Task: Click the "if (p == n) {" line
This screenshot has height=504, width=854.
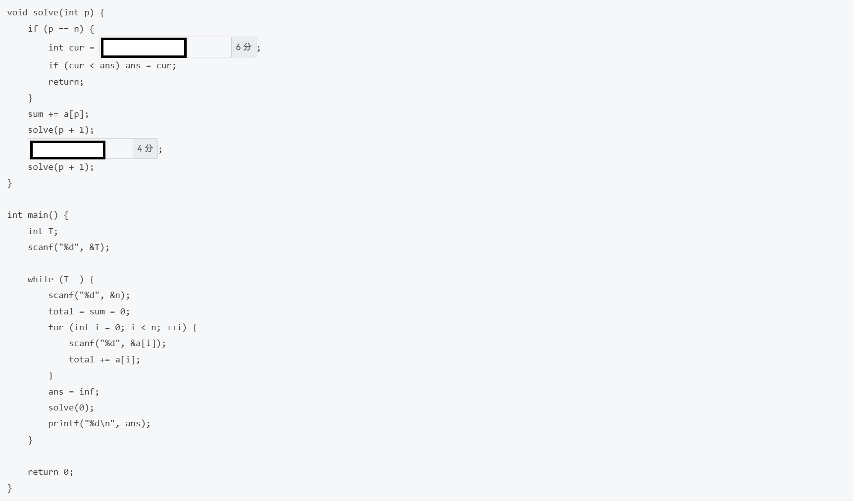Action: (60, 29)
